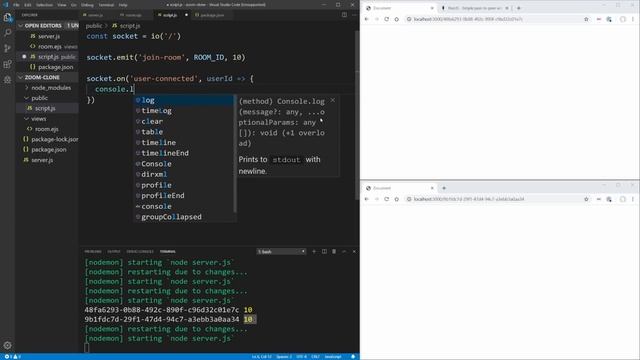This screenshot has width=640, height=360.
Task: Select the clear suggestion
Action: (x=184, y=121)
